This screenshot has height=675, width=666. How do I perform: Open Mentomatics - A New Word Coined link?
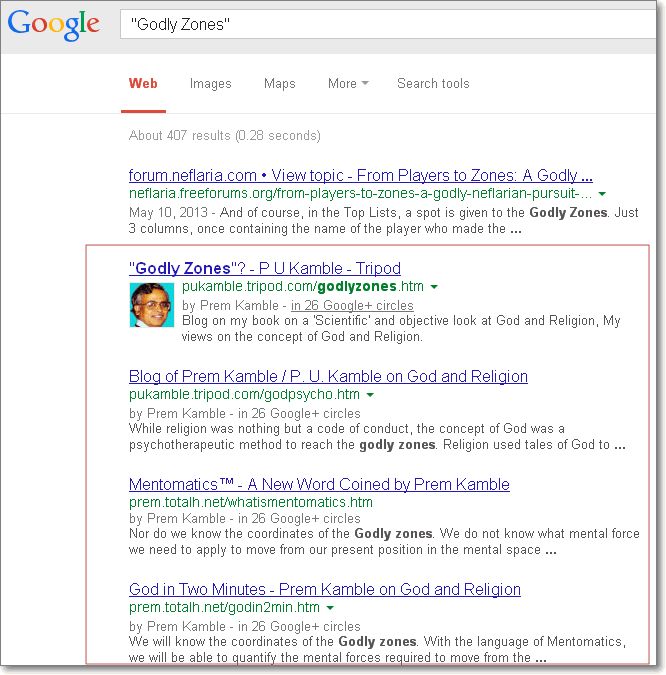[x=319, y=485]
